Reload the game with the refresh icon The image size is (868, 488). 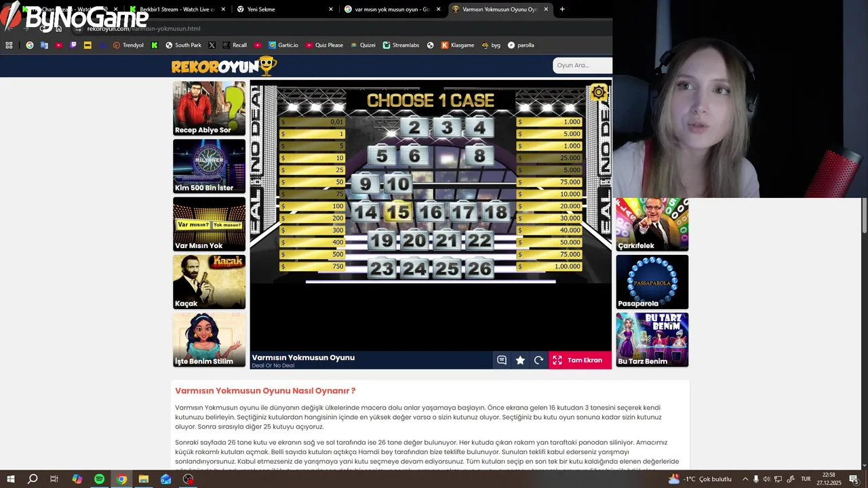pyautogui.click(x=538, y=361)
